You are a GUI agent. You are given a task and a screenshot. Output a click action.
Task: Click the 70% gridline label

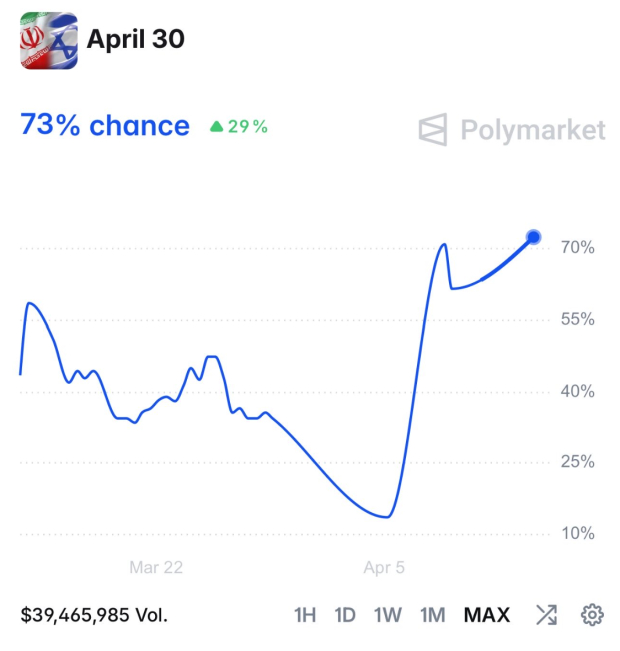(577, 247)
